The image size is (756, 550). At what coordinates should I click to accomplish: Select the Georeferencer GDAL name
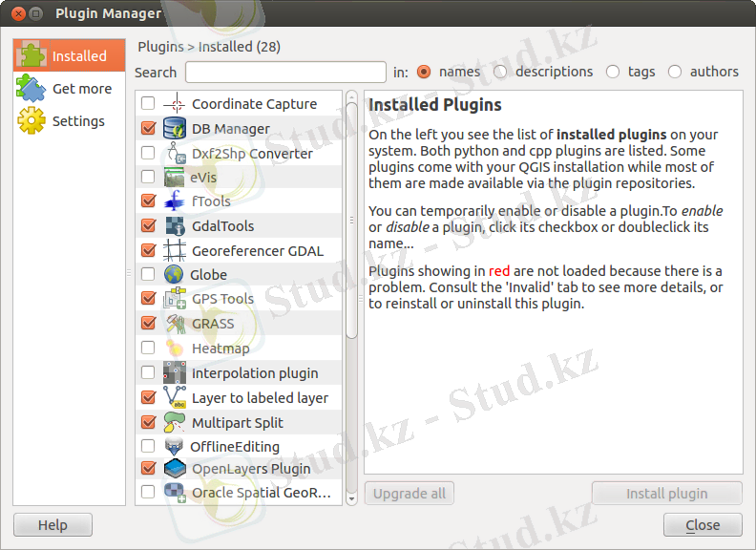click(258, 251)
